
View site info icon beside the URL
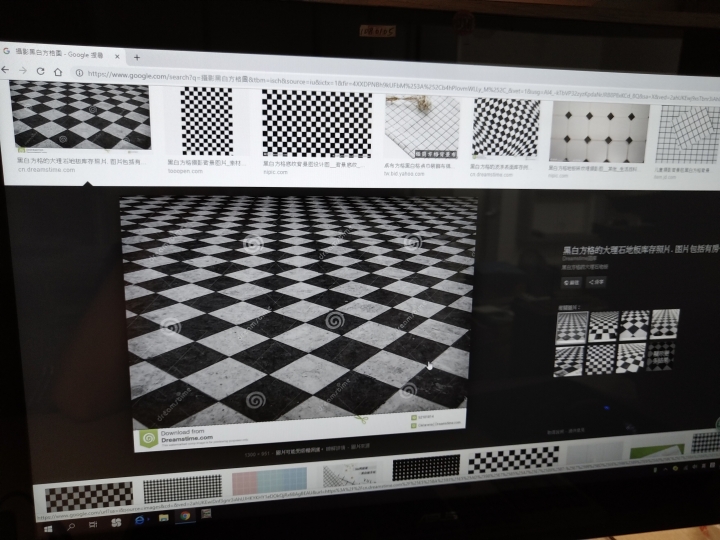[x=79, y=73]
